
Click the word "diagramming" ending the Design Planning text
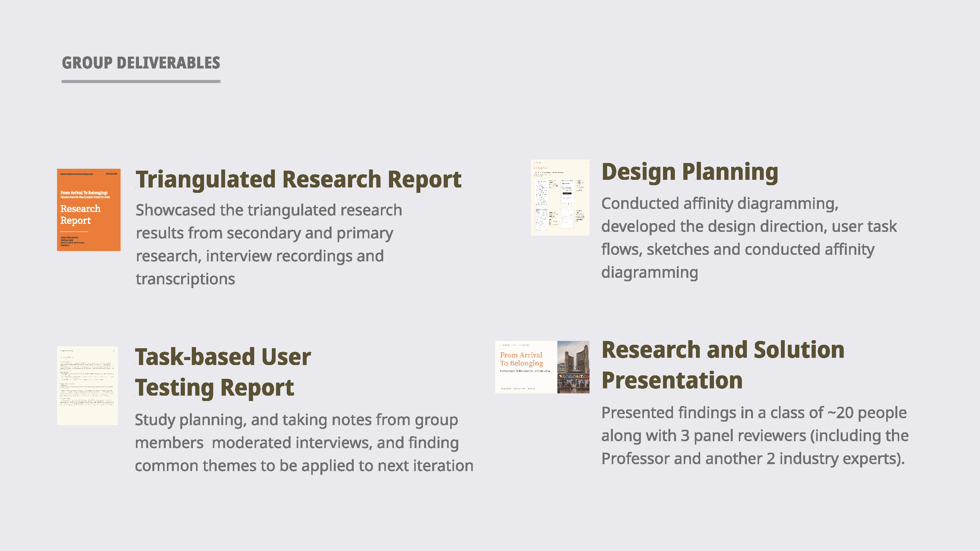[650, 272]
